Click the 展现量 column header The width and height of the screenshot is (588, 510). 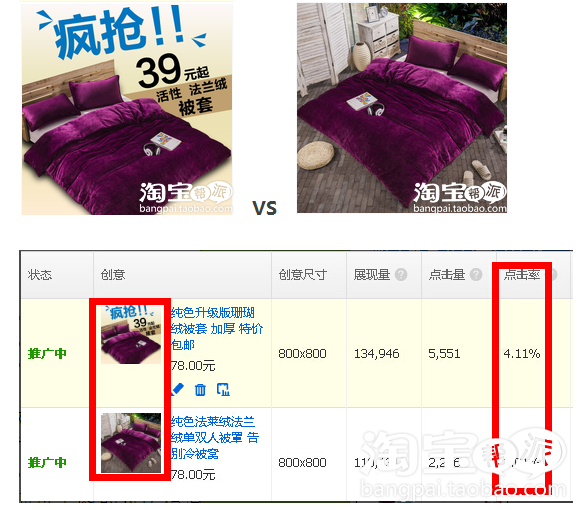372,275
